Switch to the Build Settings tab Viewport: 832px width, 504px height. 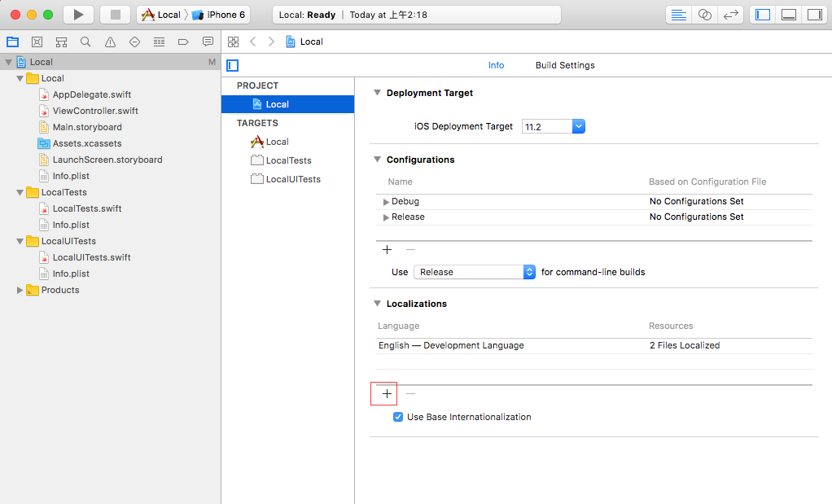tap(565, 65)
